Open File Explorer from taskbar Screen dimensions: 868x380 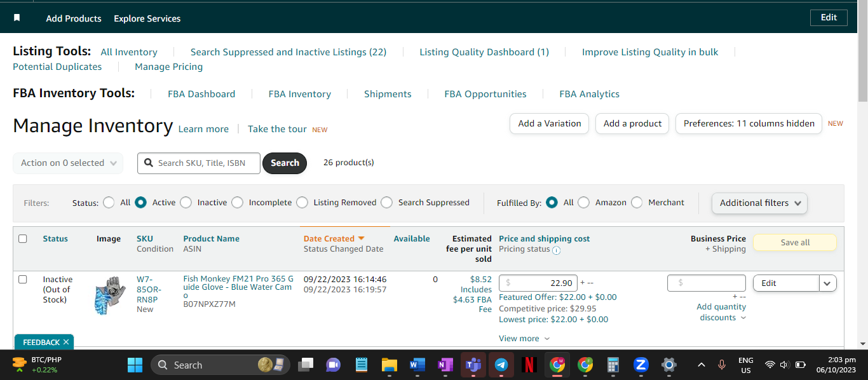[x=389, y=365]
